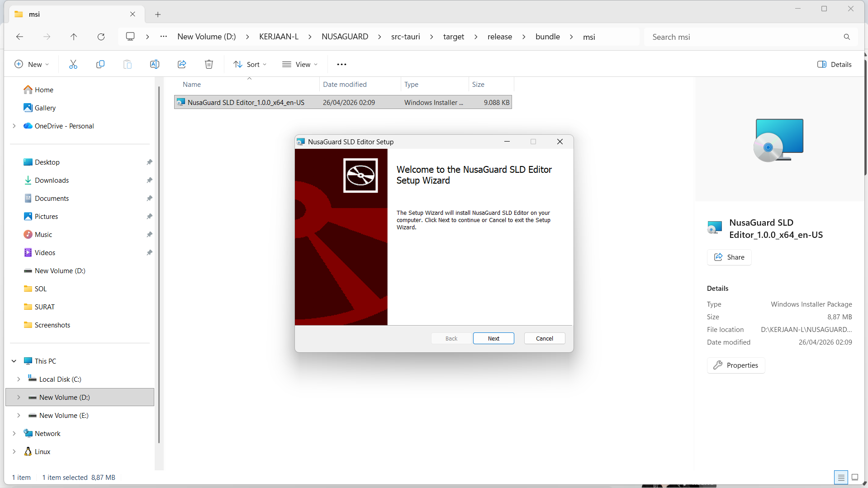Image resolution: width=868 pixels, height=488 pixels.
Task: Expand Local Disk (C:) in the tree
Action: (x=19, y=379)
